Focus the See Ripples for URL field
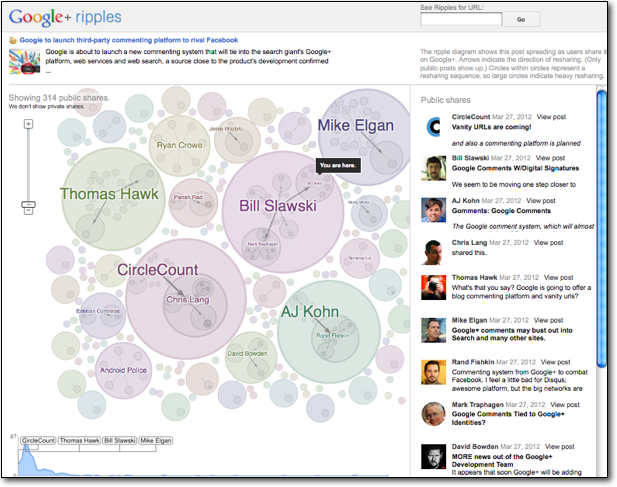Viewport: 617px width, 487px height. tap(460, 19)
